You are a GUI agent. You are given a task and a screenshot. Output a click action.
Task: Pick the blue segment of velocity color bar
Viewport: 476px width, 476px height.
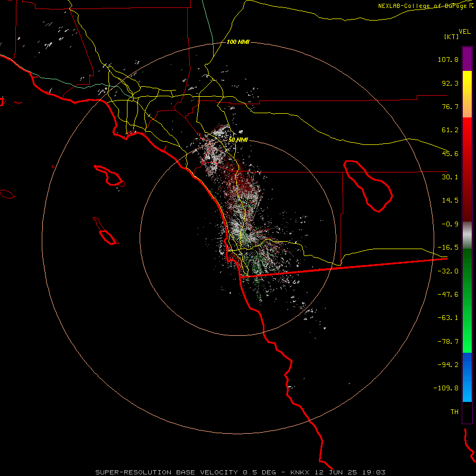(x=467, y=377)
